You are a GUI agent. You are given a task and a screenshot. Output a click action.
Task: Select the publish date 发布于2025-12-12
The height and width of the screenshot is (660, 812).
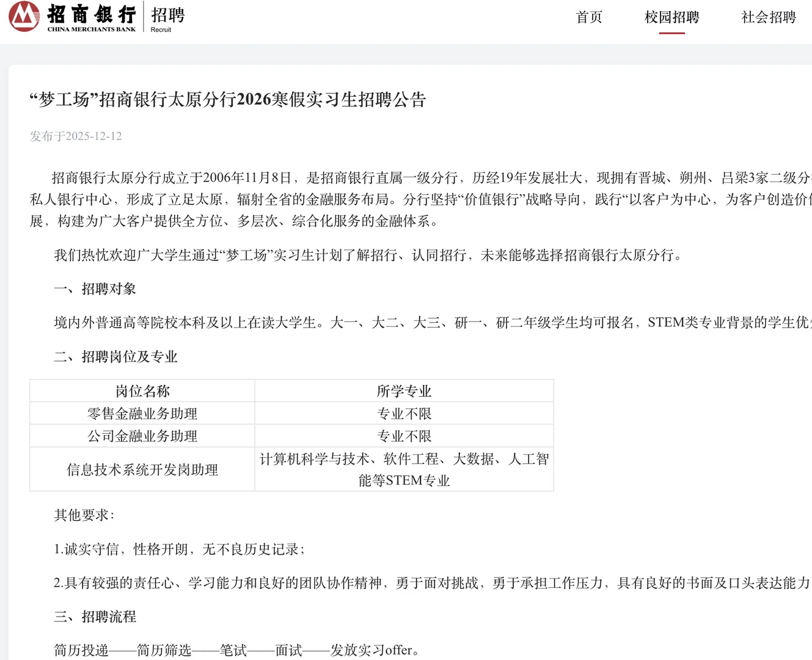(x=75, y=136)
